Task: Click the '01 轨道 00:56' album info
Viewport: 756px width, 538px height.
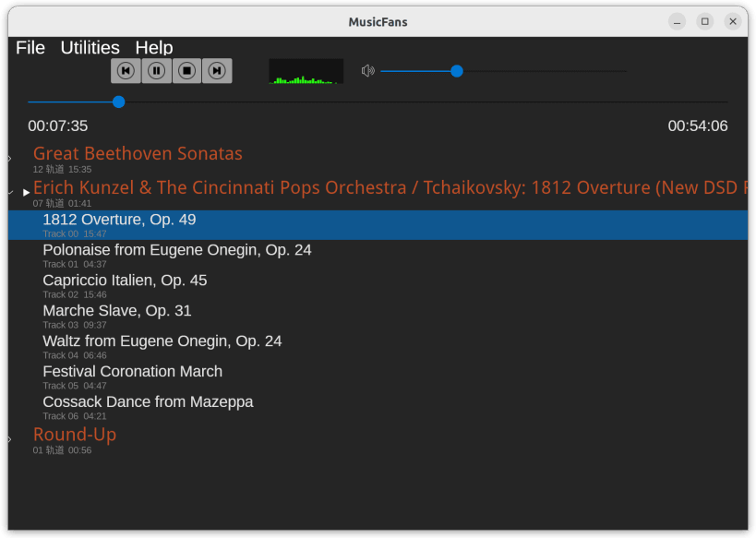Action: coord(62,450)
